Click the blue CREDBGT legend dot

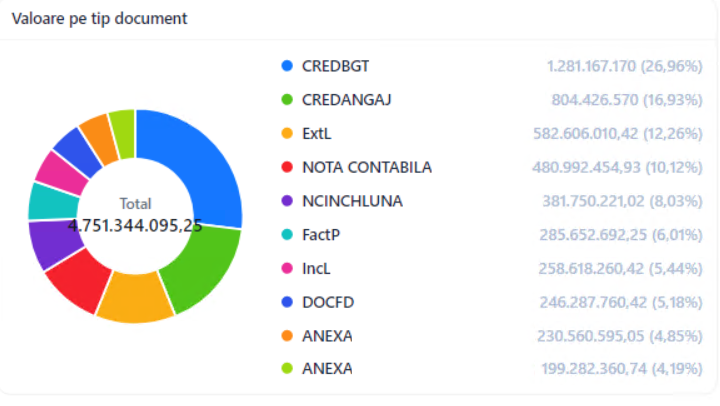[287, 66]
